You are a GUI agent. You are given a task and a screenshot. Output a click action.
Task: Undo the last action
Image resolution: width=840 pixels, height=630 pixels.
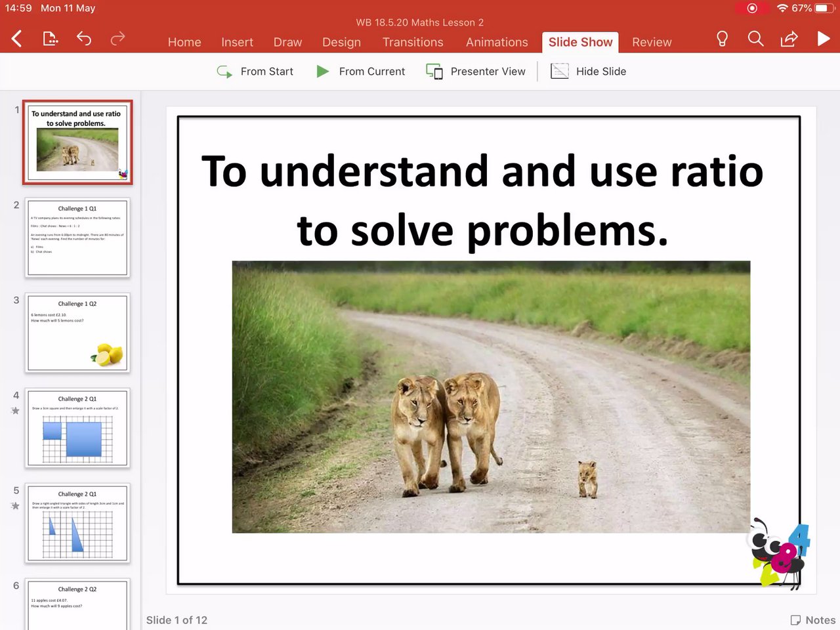click(84, 39)
